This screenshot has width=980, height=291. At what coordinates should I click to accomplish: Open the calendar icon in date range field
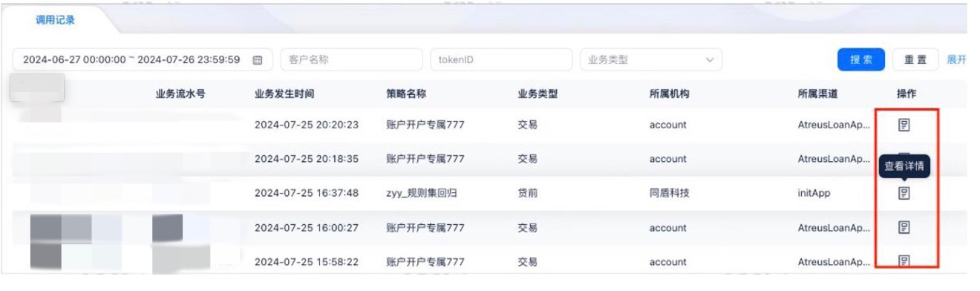[258, 59]
